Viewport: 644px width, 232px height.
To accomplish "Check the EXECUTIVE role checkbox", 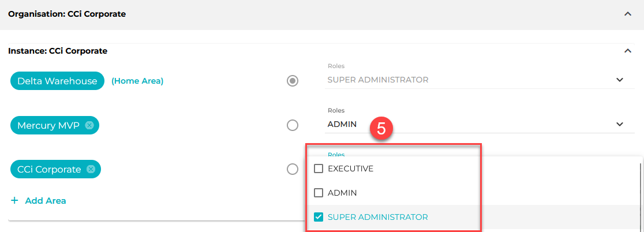I will pos(319,169).
